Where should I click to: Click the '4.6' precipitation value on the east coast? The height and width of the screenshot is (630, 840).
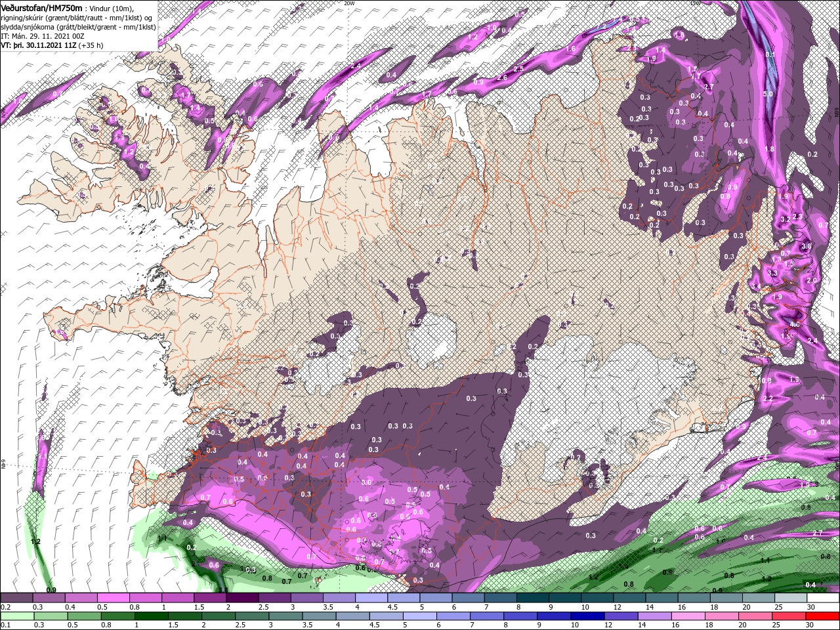coord(795,324)
